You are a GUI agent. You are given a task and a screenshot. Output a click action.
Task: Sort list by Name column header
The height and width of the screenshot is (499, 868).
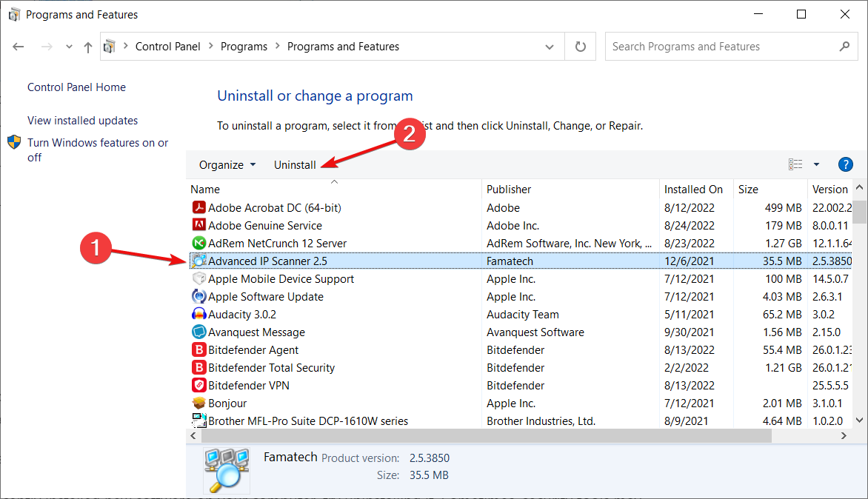click(x=334, y=190)
